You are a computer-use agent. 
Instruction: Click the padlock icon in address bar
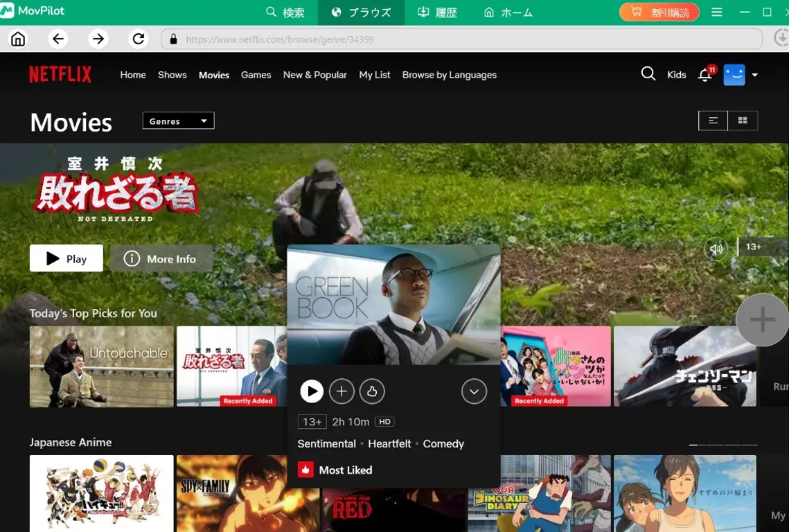click(x=174, y=39)
